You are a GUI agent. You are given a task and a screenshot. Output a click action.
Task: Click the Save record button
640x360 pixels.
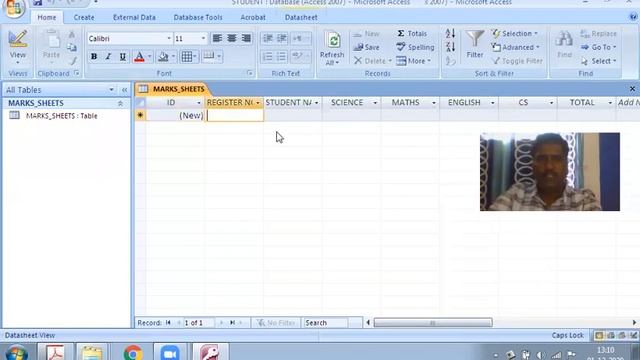pos(367,47)
